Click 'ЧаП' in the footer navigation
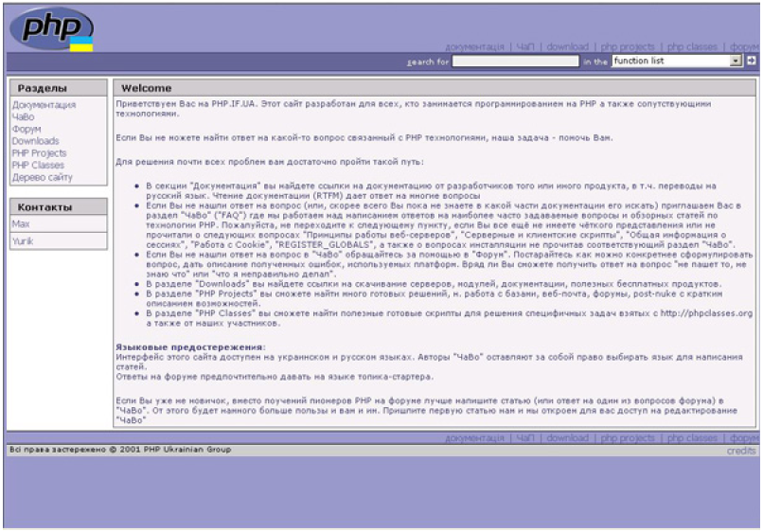This screenshot has height=532, width=763. tap(525, 438)
